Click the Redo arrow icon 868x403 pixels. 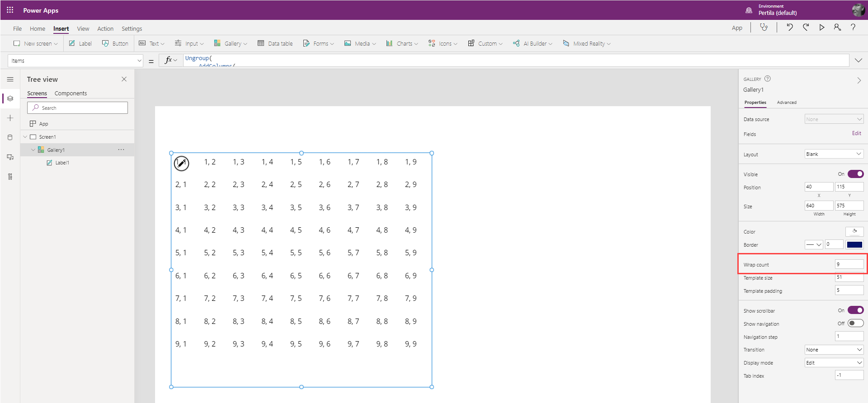(x=806, y=28)
